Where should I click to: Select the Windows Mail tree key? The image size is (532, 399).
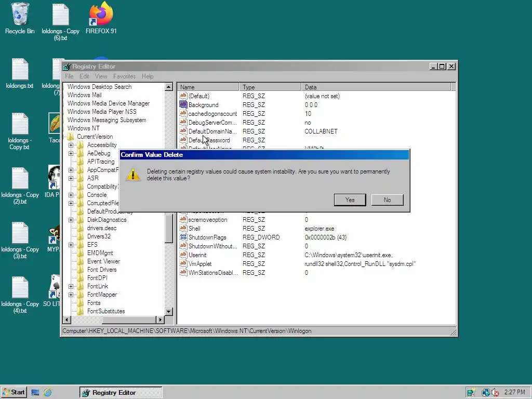point(85,95)
